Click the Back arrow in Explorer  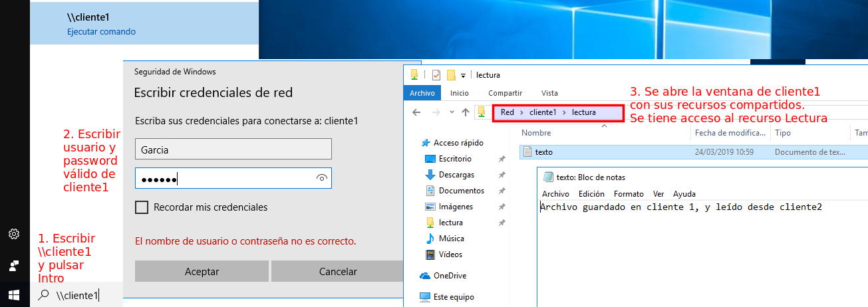coord(416,112)
